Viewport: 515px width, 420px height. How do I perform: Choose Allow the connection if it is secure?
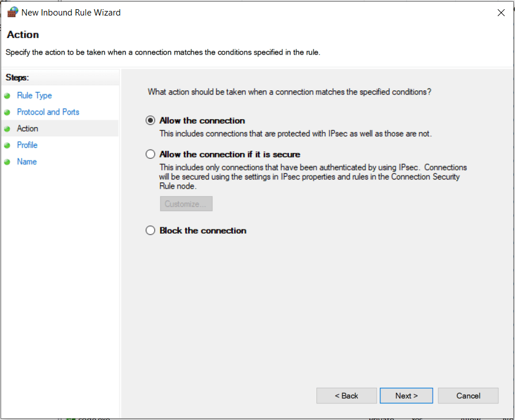(x=151, y=154)
